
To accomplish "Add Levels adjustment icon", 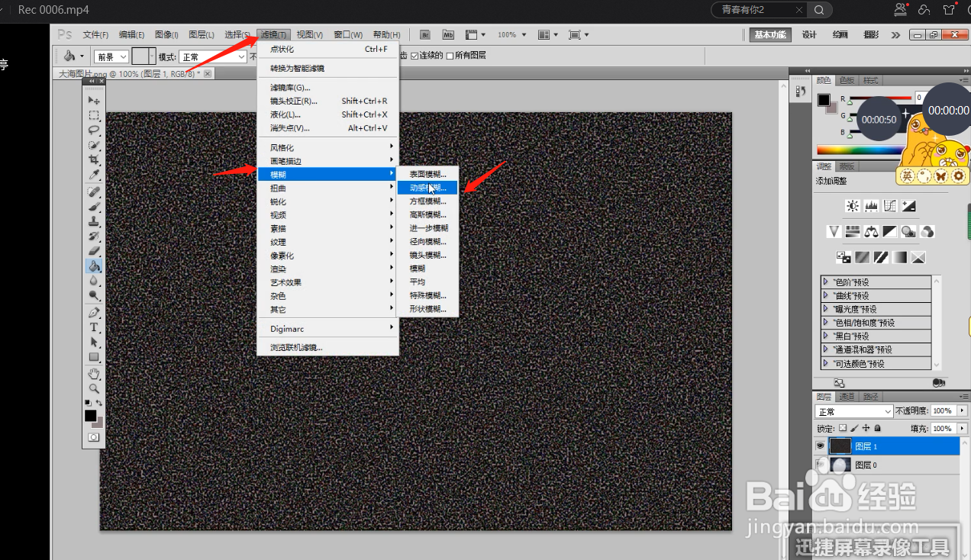I will coord(872,206).
